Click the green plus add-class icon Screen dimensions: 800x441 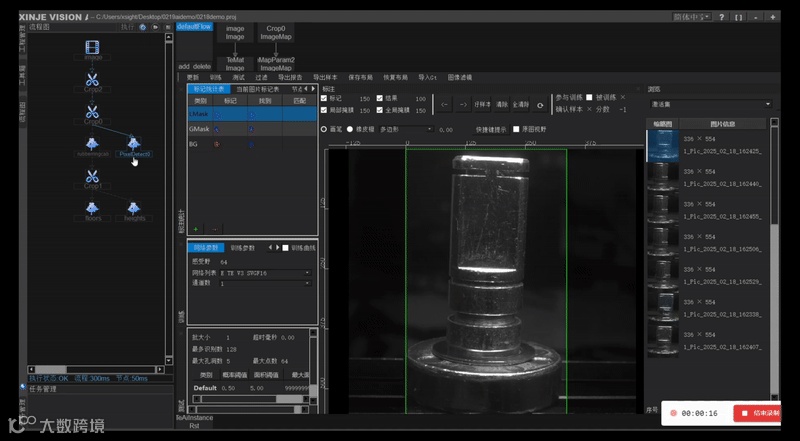tap(196, 229)
